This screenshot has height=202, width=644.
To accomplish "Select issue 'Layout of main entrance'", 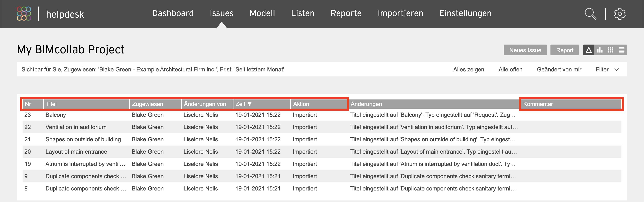I will point(76,151).
